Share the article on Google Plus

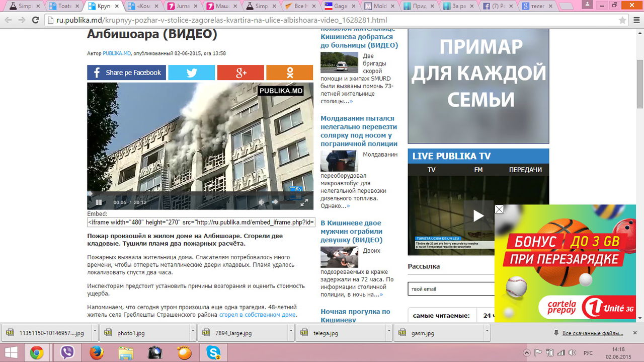click(240, 73)
